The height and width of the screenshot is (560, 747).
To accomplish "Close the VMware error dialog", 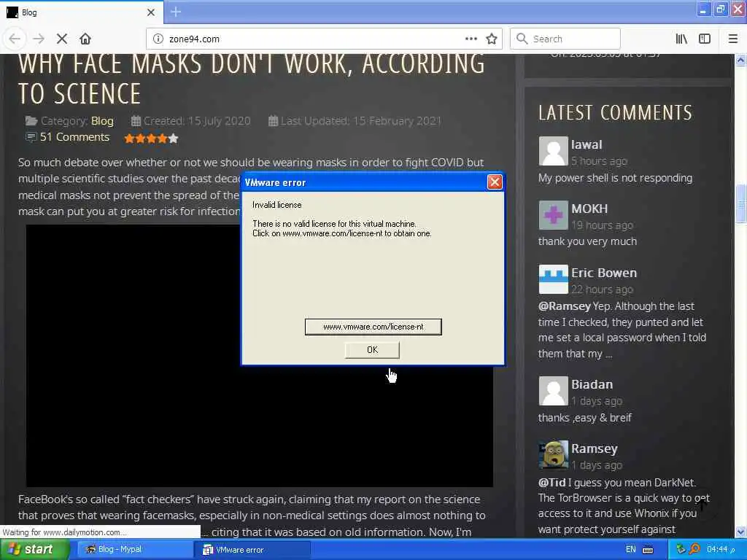I will click(x=495, y=182).
